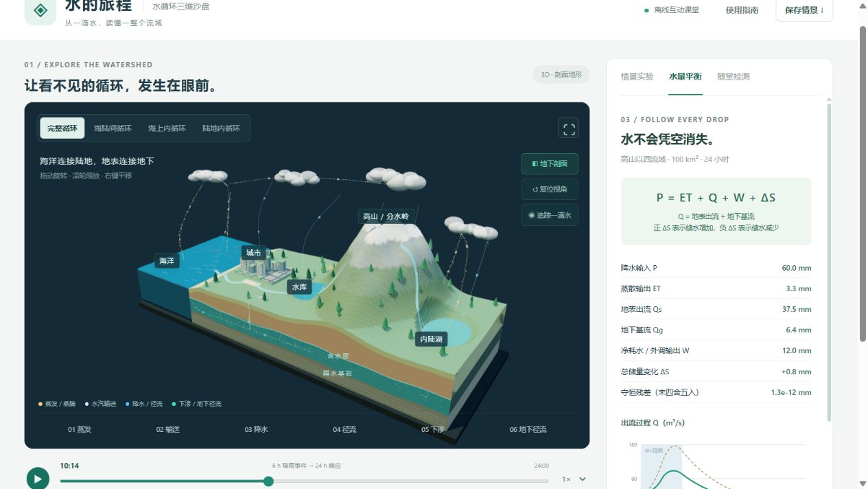Select the 海上内循环 tab
This screenshot has height=489, width=868.
click(167, 128)
